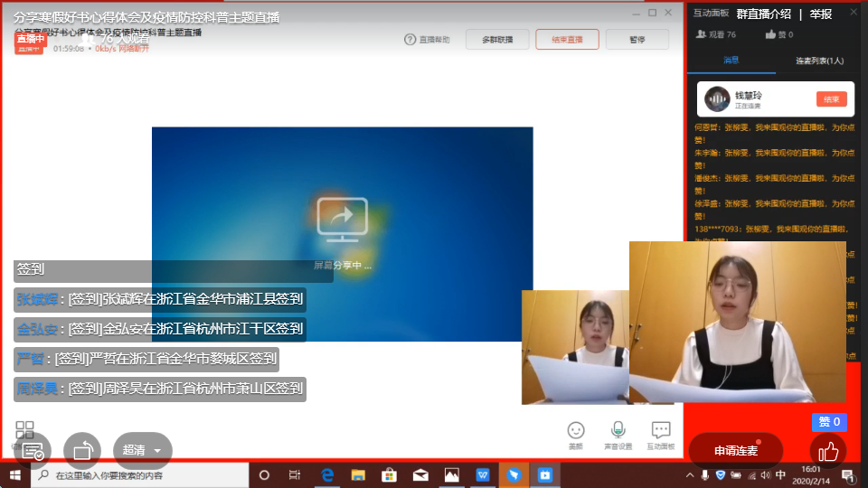Click 严哲's sign-in message

tap(146, 359)
